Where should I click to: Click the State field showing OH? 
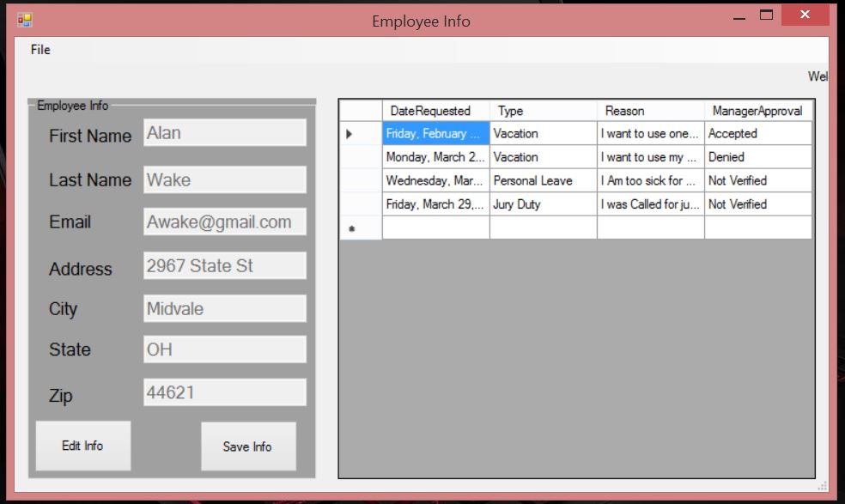pyautogui.click(x=224, y=349)
